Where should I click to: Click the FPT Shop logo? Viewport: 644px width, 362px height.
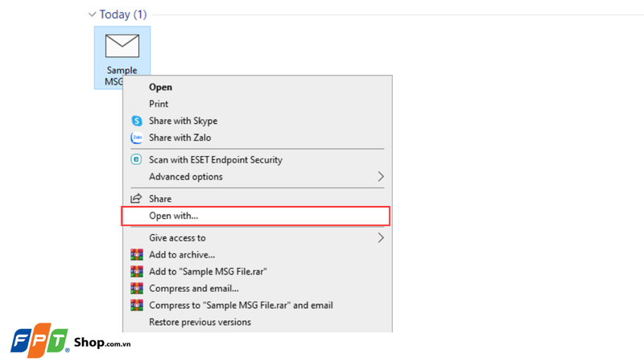pyautogui.click(x=70, y=342)
